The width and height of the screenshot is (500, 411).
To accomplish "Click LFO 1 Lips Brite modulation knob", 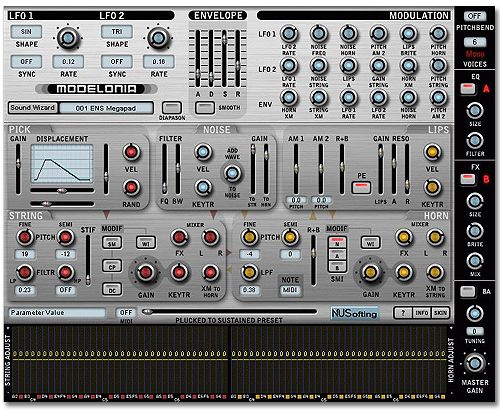I will pos(408,34).
